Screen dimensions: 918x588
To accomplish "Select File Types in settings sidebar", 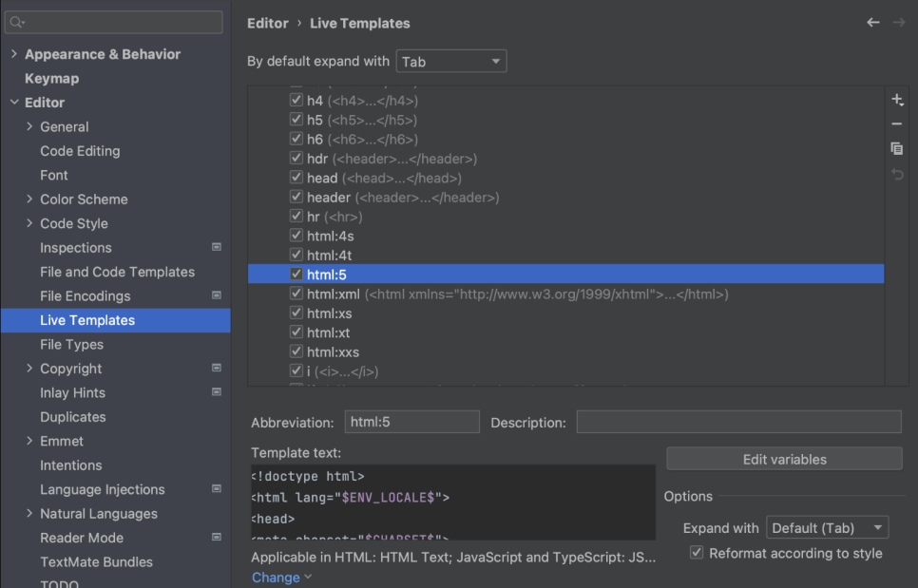I will 72,345.
